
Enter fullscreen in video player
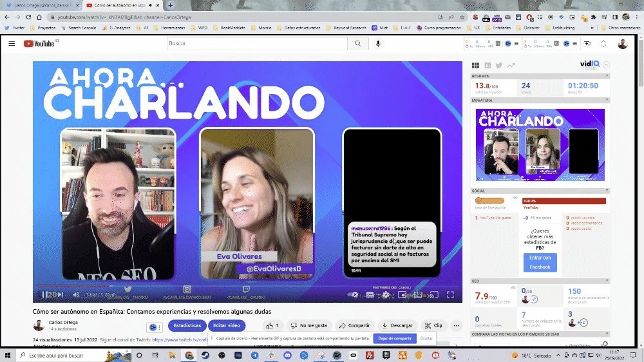pyautogui.click(x=450, y=294)
